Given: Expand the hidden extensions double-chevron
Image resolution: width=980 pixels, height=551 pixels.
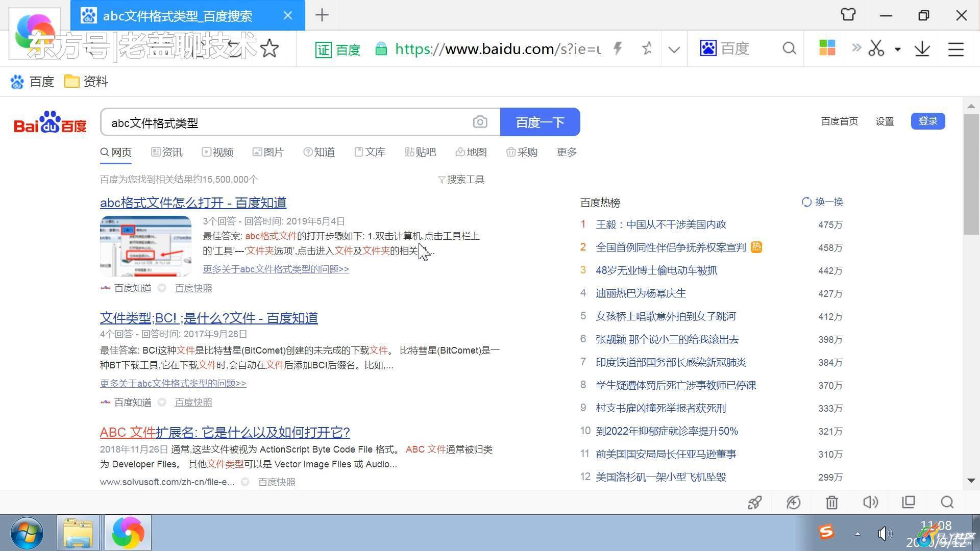Looking at the screenshot, I should click(x=856, y=48).
